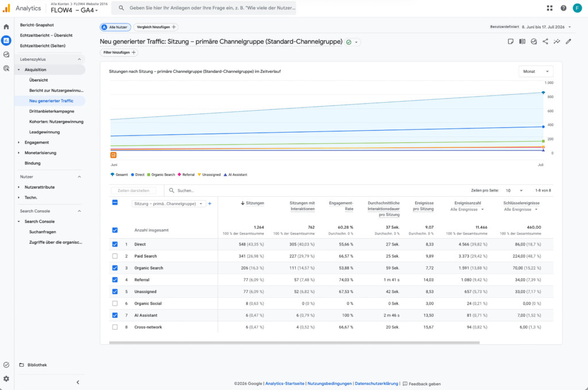Check the Organic Social row checkbox
The width and height of the screenshot is (588, 390).
pos(115,303)
